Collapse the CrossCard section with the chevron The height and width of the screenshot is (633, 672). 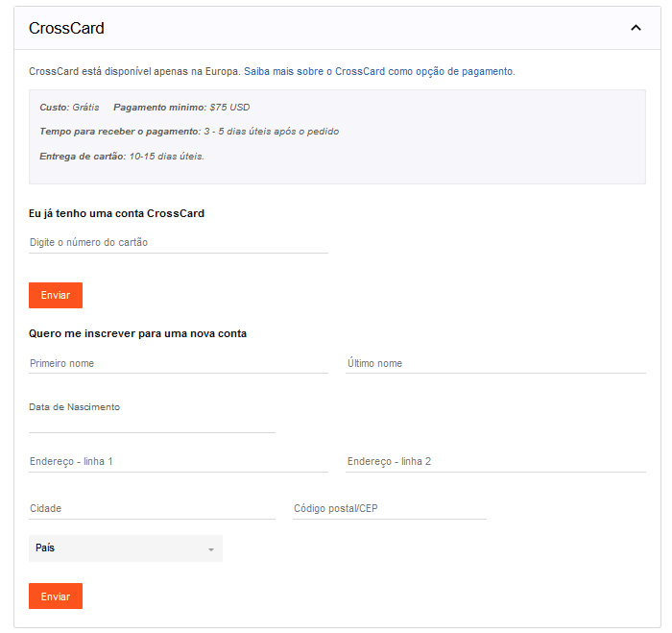(x=636, y=29)
